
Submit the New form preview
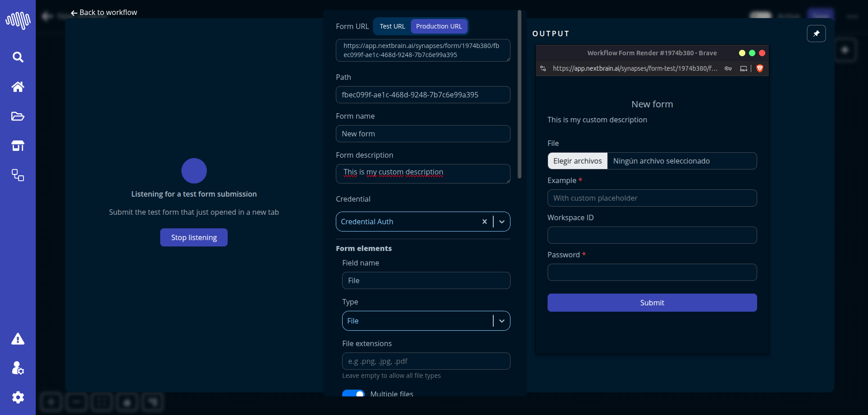(652, 303)
